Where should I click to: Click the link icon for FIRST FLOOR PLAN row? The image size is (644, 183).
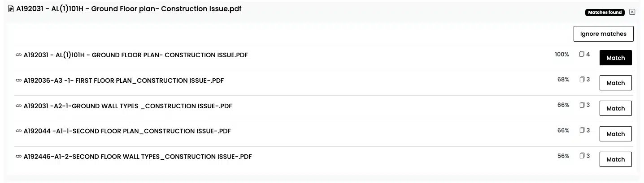click(x=19, y=81)
